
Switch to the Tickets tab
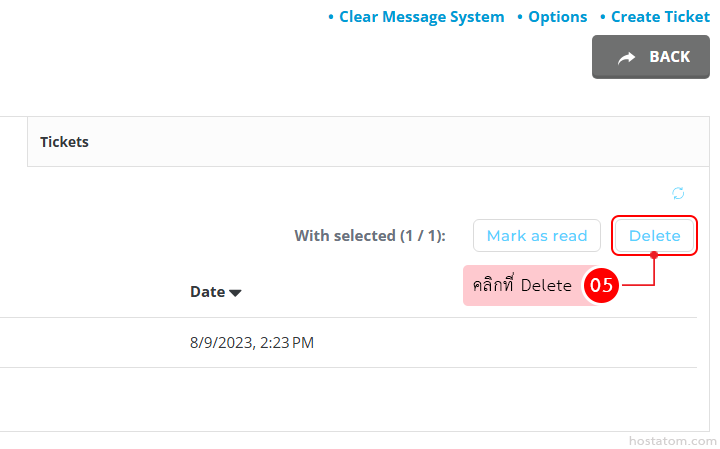(64, 142)
